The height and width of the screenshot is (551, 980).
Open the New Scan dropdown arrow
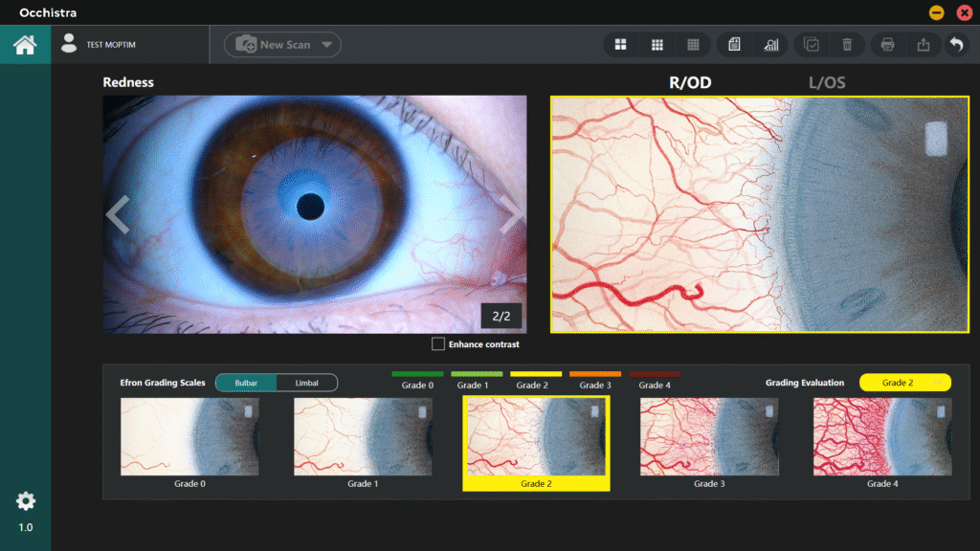[x=326, y=45]
